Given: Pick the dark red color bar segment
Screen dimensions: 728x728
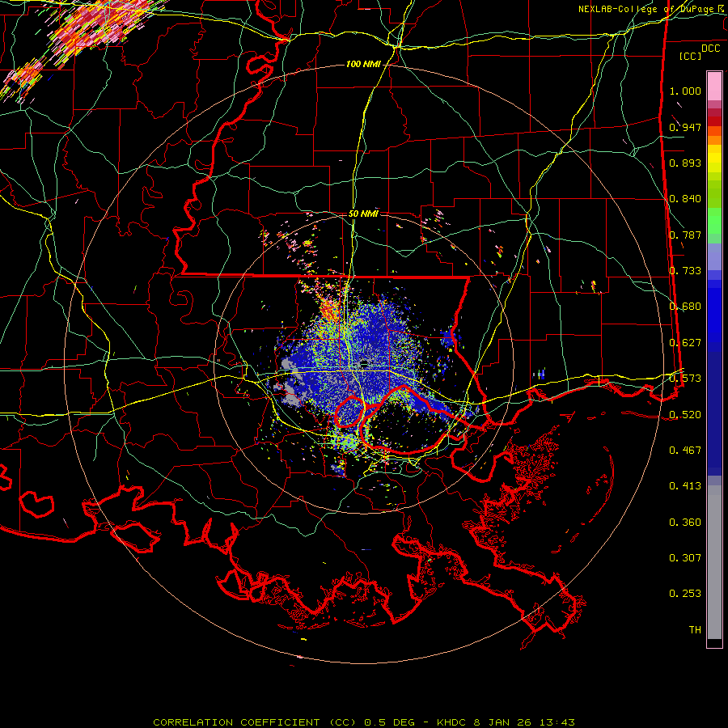Looking at the screenshot, I should (714, 121).
